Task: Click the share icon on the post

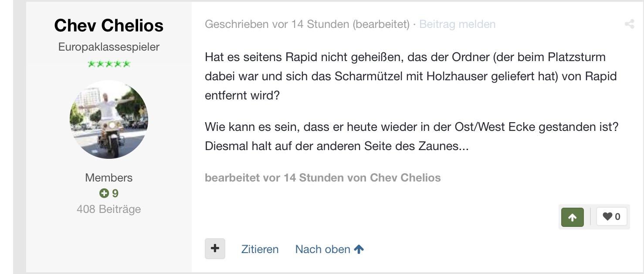Action: click(629, 24)
